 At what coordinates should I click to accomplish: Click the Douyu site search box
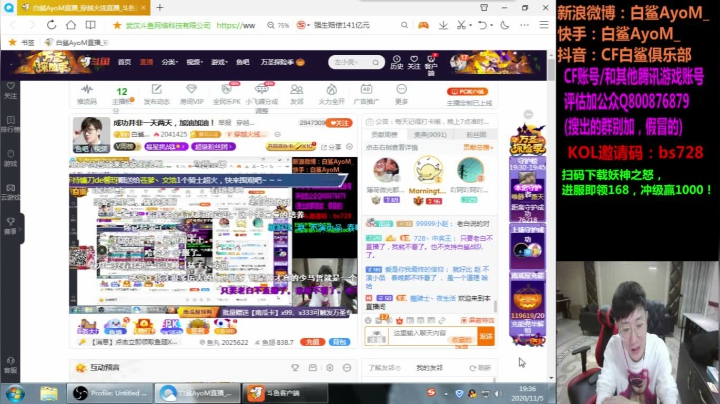356,62
